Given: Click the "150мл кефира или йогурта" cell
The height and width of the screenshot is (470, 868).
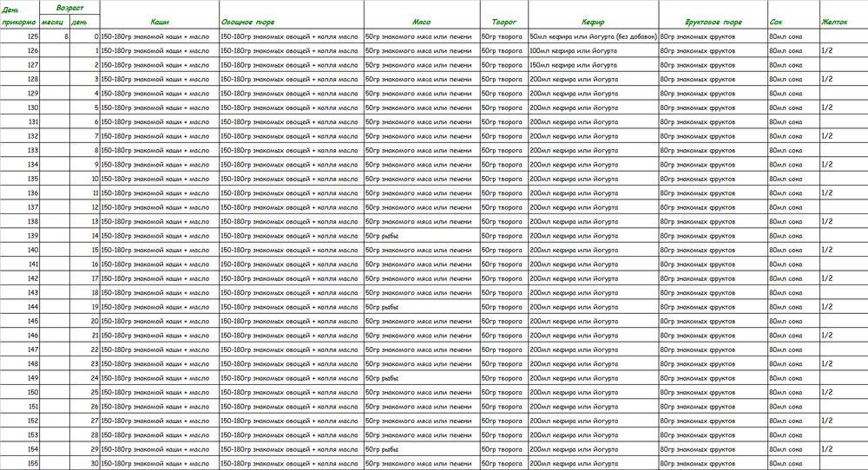Looking at the screenshot, I should pos(592,65).
